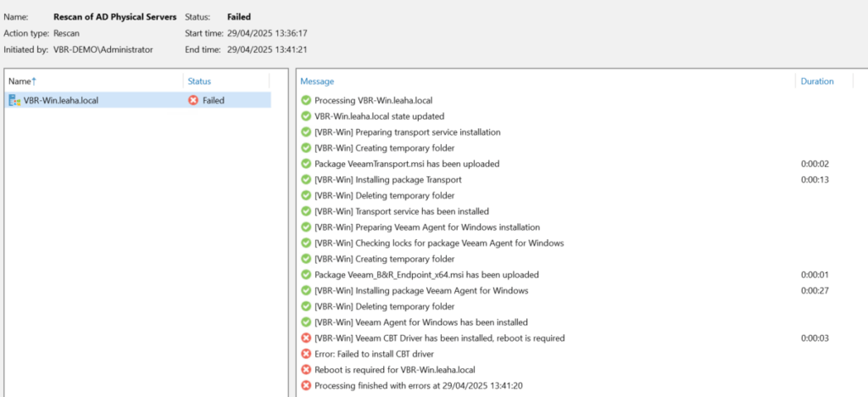Click the green icon beside 'Package VeeamTransport.msi has been uploaded'

pyautogui.click(x=305, y=164)
